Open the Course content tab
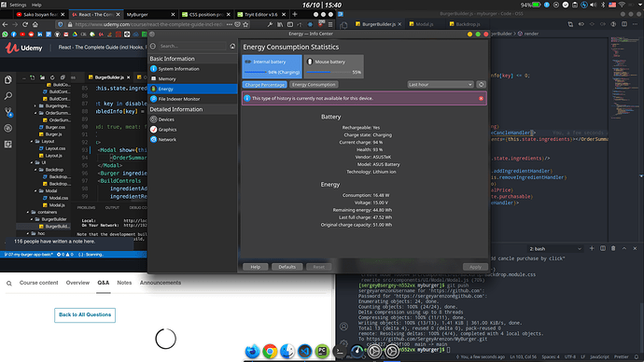 pyautogui.click(x=38, y=283)
